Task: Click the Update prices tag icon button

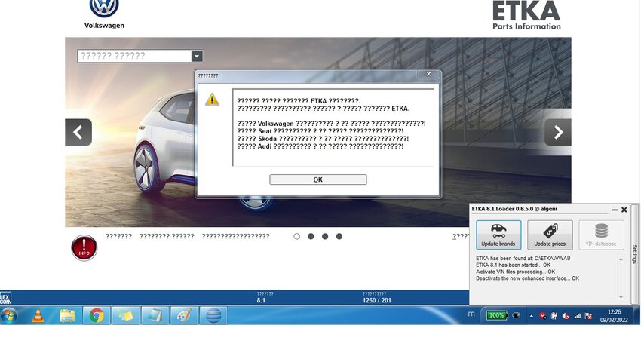Action: click(550, 235)
